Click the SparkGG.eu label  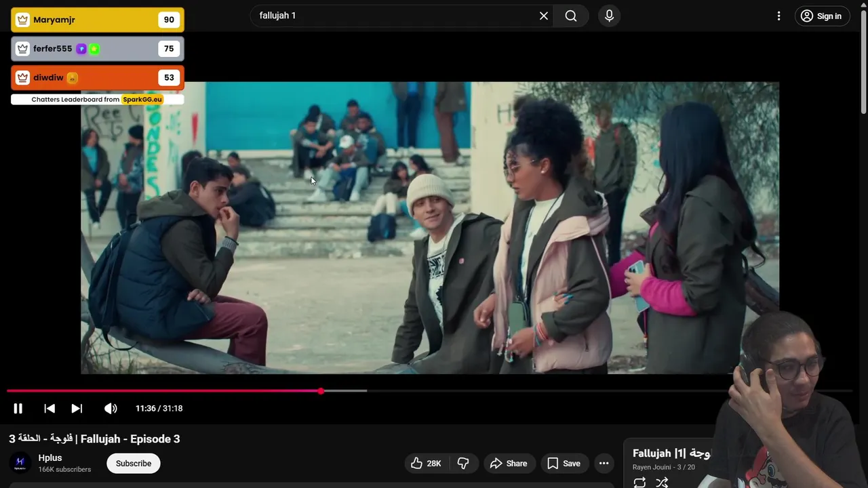pos(142,100)
